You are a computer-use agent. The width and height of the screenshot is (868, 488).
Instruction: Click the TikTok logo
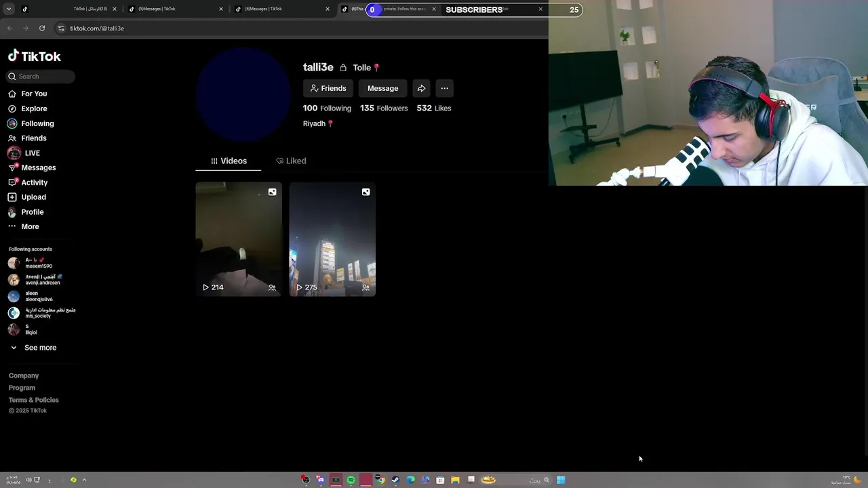point(35,56)
